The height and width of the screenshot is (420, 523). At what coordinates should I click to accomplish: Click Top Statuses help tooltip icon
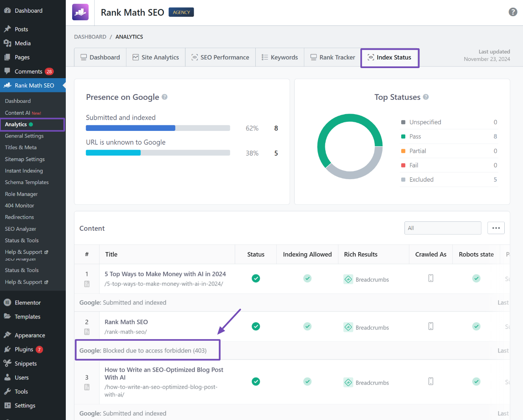coord(426,97)
